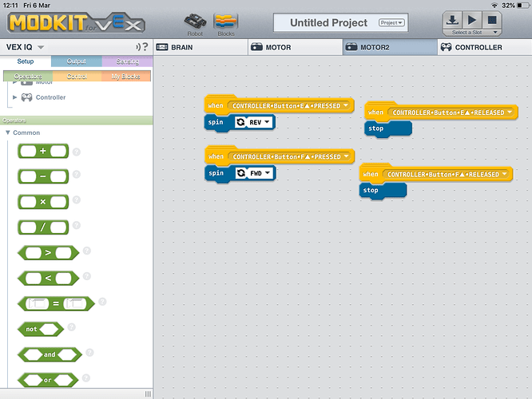
Task: Open the My Blocks category
Action: pos(126,76)
